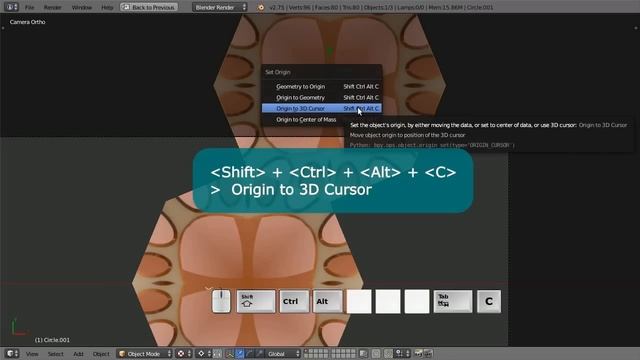640x360 pixels.
Task: Click the (1) Circle.001 object label
Action: 52,340
